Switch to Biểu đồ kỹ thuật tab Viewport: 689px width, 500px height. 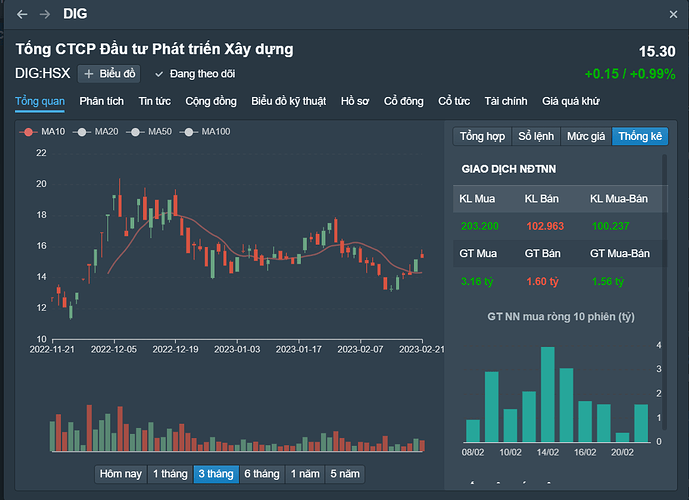289,101
